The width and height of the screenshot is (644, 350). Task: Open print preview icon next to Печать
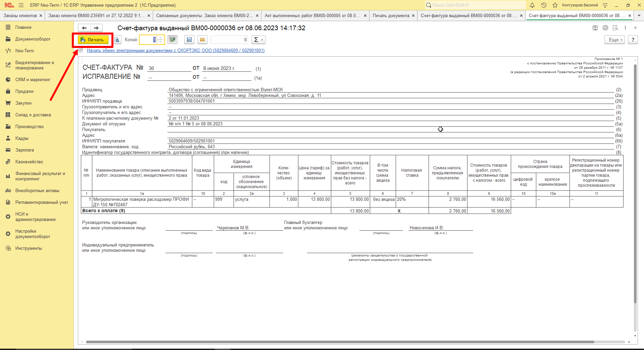point(117,40)
